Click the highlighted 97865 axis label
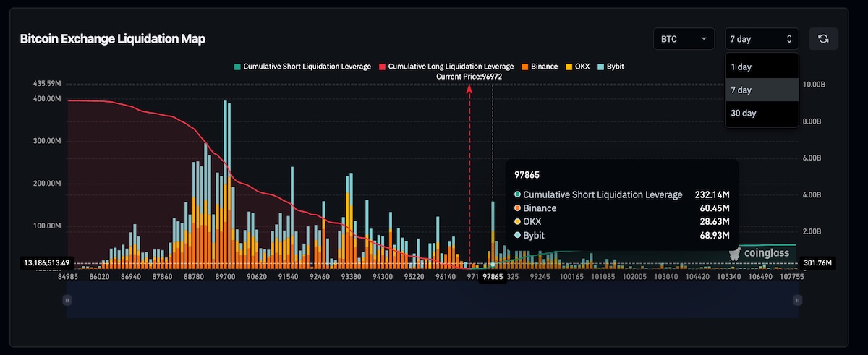Screen dimensions: 868x355 (x=493, y=277)
